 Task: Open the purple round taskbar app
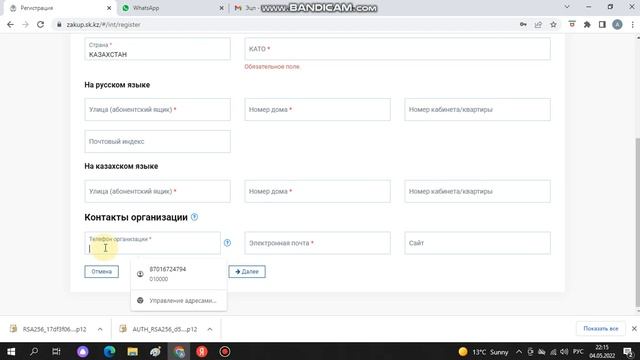[83, 351]
